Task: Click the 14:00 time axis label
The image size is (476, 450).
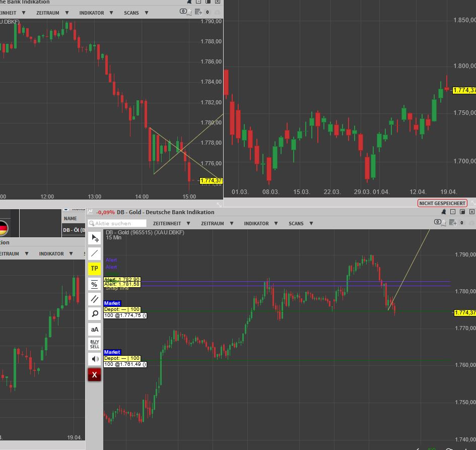Action: [x=142, y=197]
